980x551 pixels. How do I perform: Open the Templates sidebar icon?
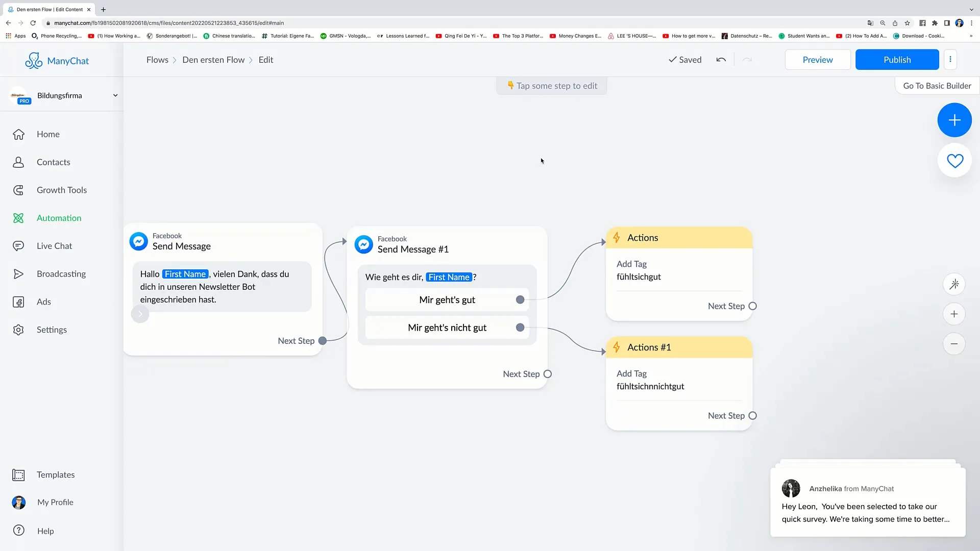coord(18,475)
